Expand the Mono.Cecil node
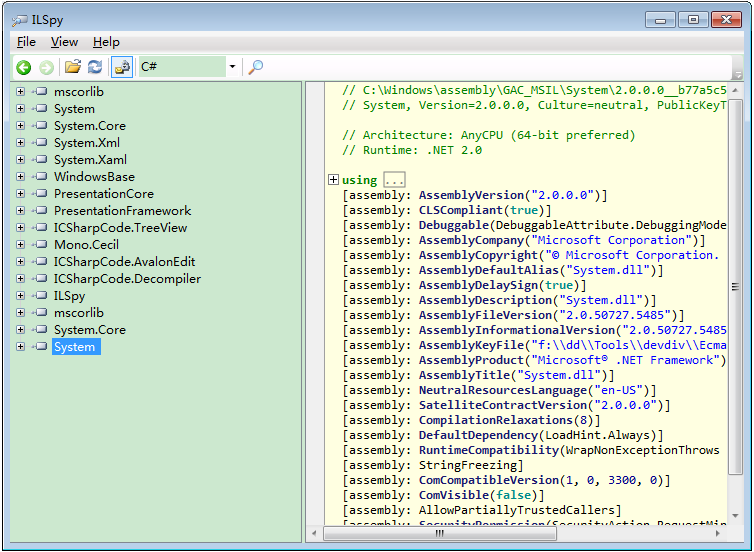 click(20, 244)
